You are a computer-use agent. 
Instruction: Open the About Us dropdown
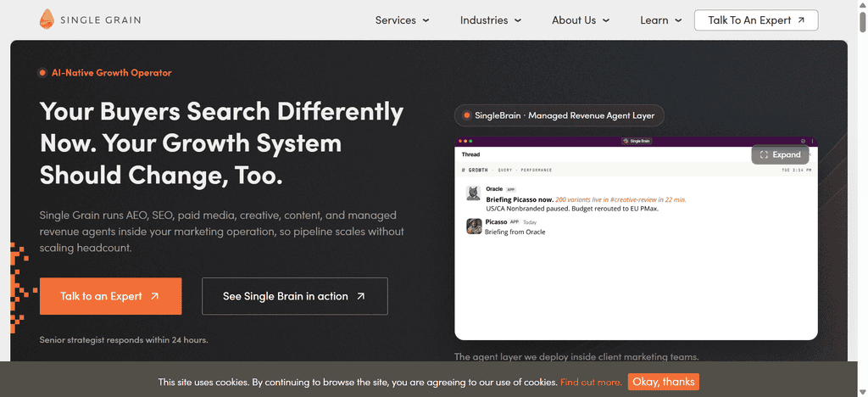click(581, 20)
